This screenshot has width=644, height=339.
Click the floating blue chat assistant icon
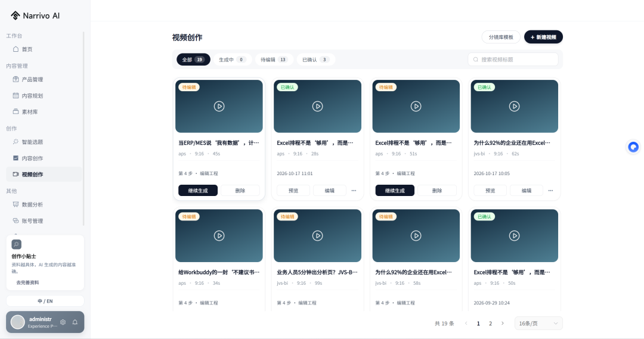point(633,147)
